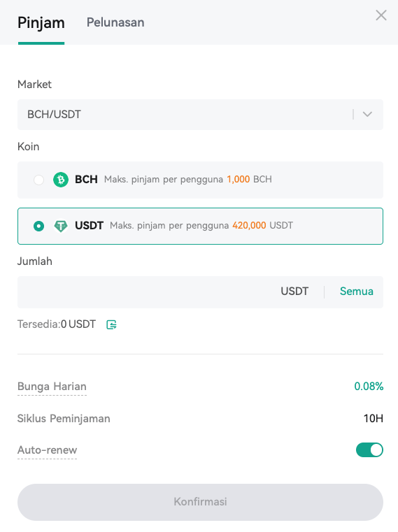Switch to the Pelunasan tab
The image size is (398, 532).
point(115,22)
